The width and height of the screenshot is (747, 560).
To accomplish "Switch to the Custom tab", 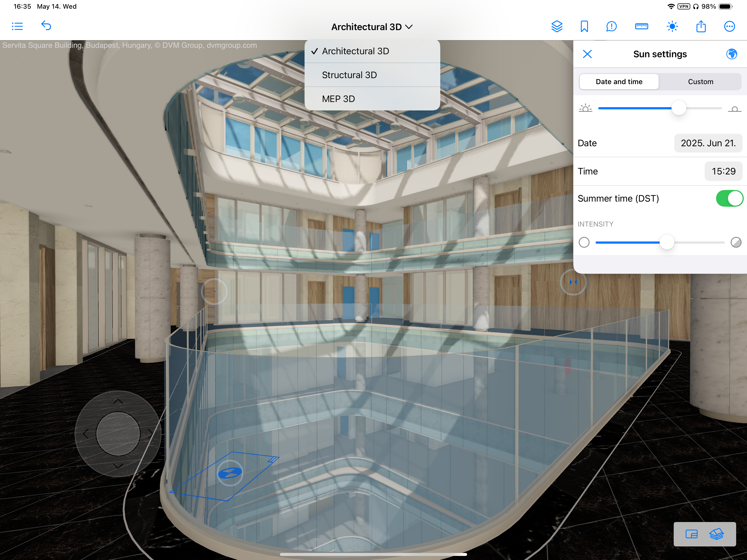I will tap(700, 82).
